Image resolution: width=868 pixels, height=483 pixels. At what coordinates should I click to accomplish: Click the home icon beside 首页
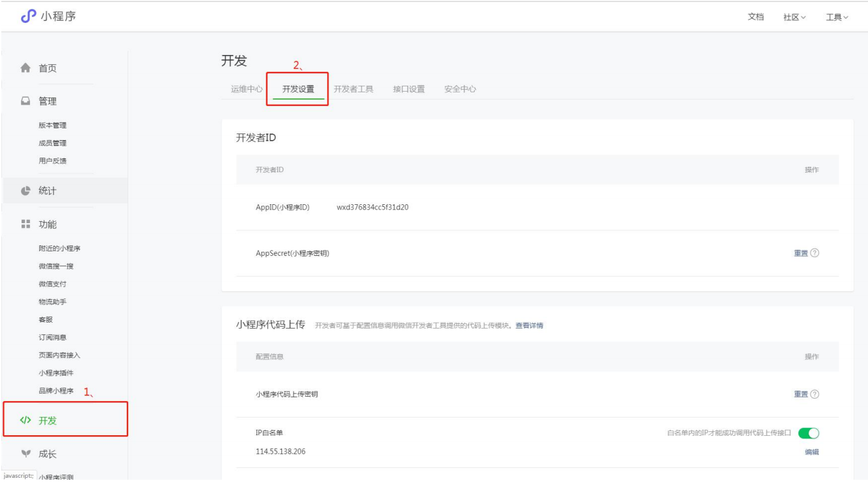click(26, 68)
